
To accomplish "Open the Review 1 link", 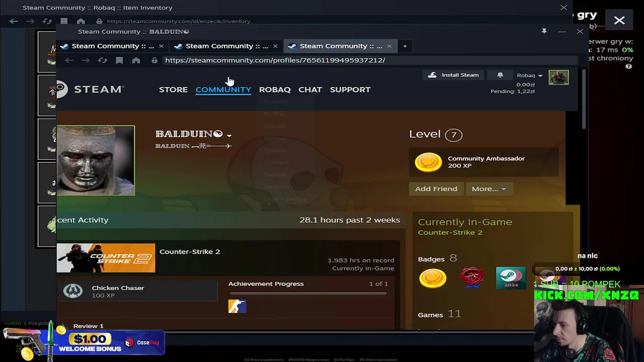I will [89, 326].
